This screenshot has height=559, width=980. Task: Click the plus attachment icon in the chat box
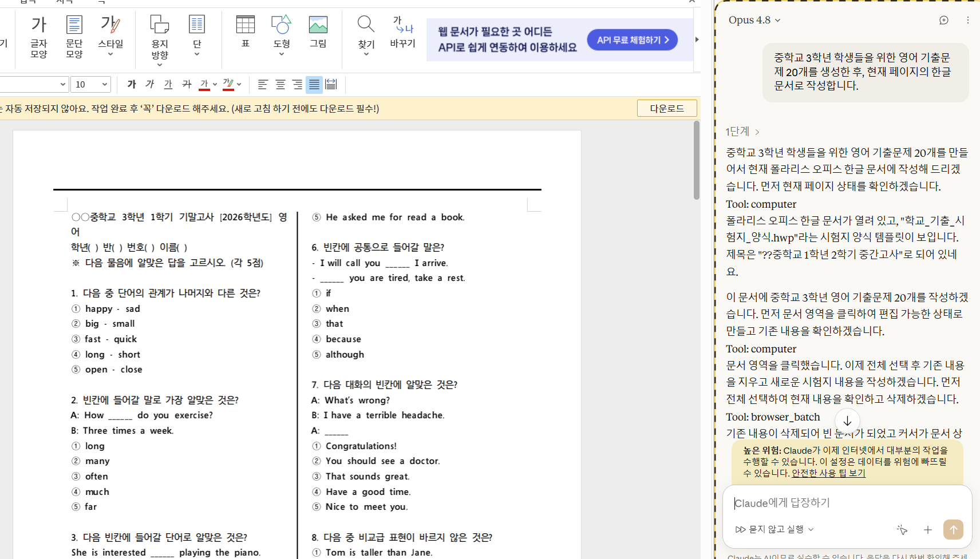coord(928,530)
